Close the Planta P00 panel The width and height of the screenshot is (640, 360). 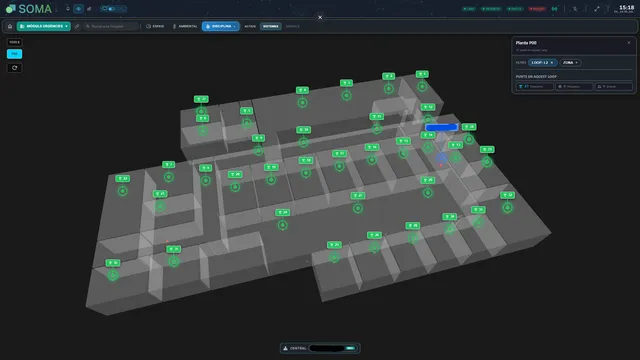[629, 43]
